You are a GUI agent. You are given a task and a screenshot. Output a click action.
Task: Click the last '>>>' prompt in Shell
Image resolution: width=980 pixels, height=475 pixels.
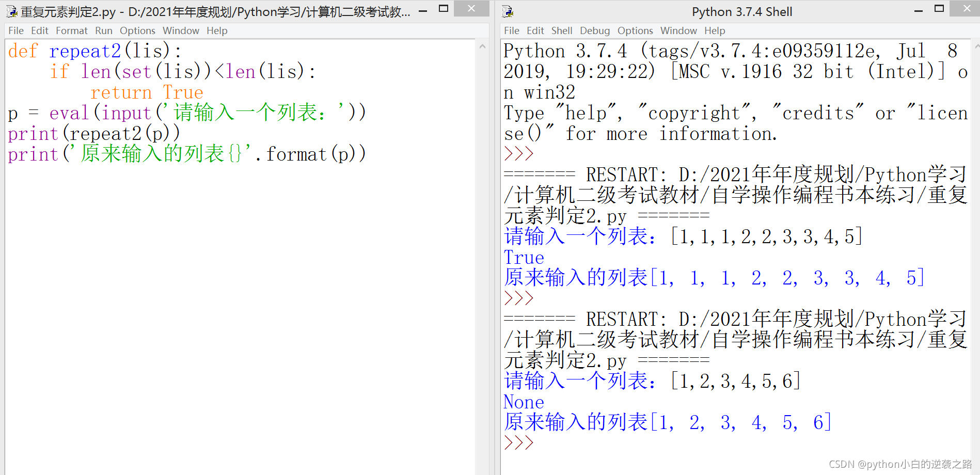(x=518, y=443)
